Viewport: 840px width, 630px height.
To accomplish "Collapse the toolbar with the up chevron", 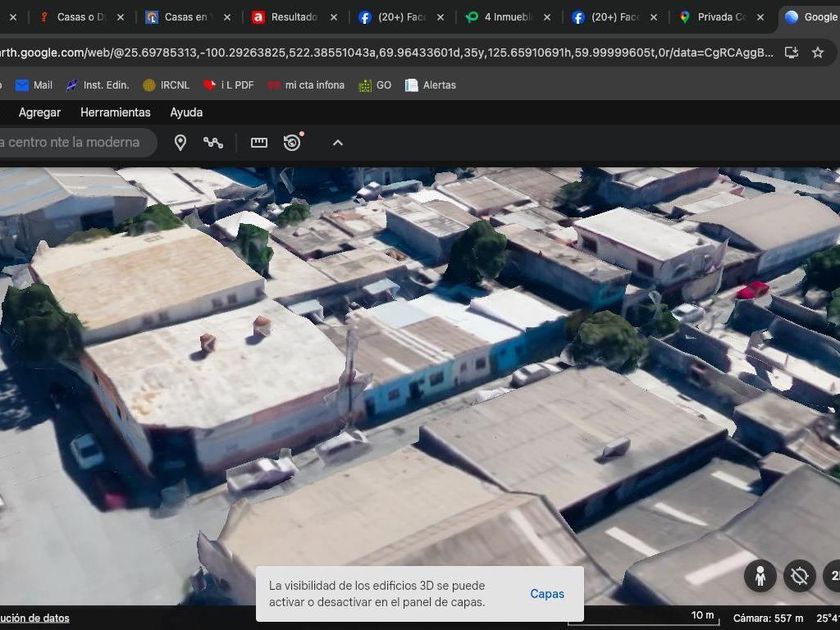I will tap(338, 143).
